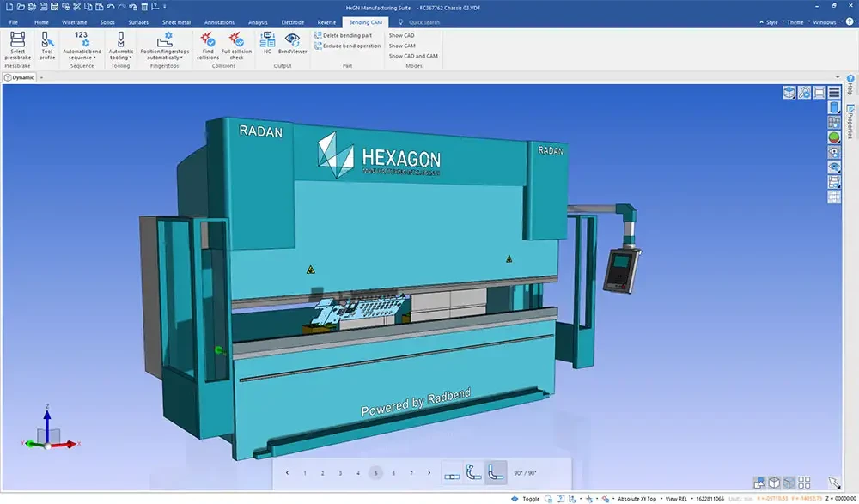
Task: Click the Open folder icon in quick access toolbar
Action: pos(21,7)
